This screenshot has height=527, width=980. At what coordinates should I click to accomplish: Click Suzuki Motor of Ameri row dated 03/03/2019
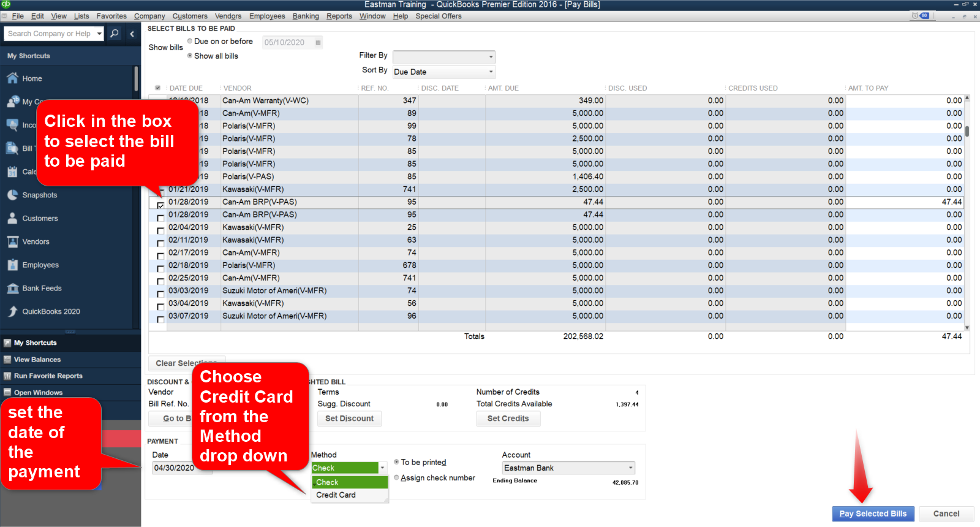pyautogui.click(x=556, y=290)
